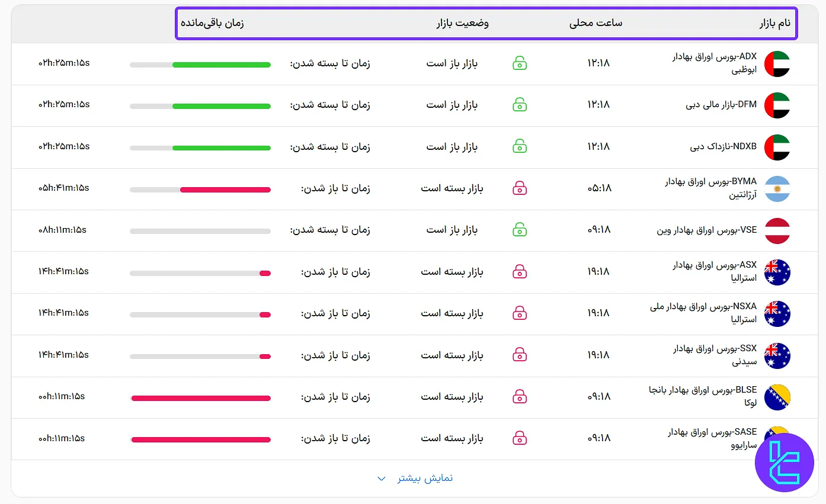Click the Bosnia flag for BLSE Banja Luka
Screen dimensions: 826x504
(x=777, y=397)
